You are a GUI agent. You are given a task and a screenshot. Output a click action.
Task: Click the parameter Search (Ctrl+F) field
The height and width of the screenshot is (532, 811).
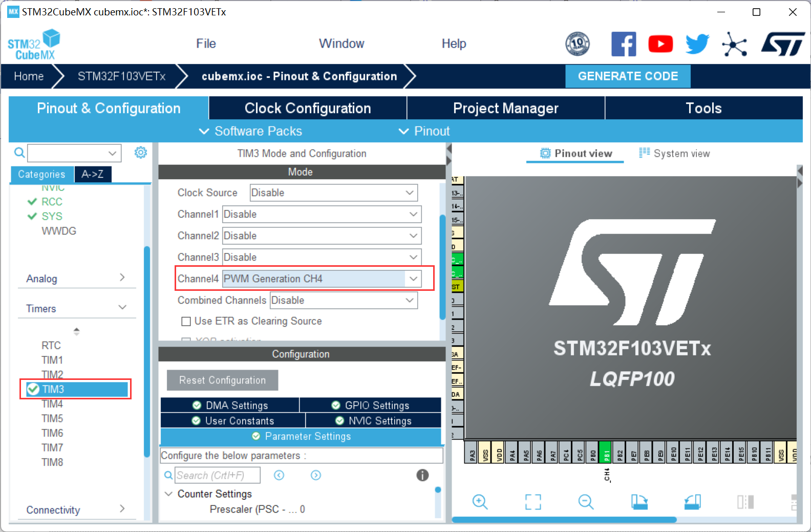coord(218,475)
